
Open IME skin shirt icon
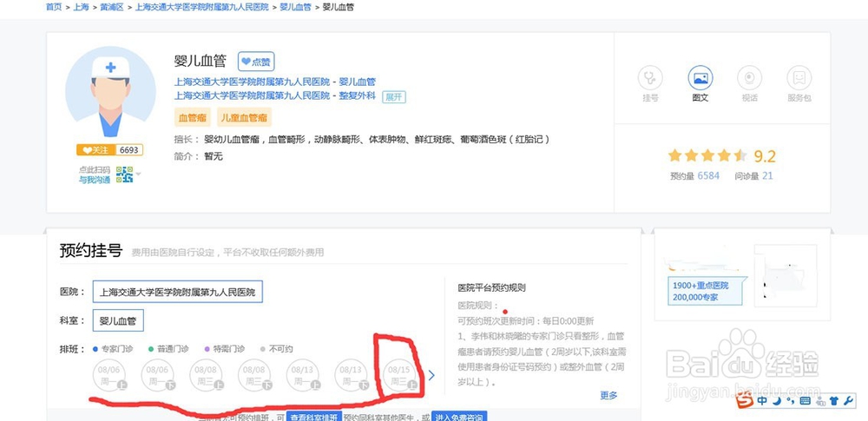834,400
